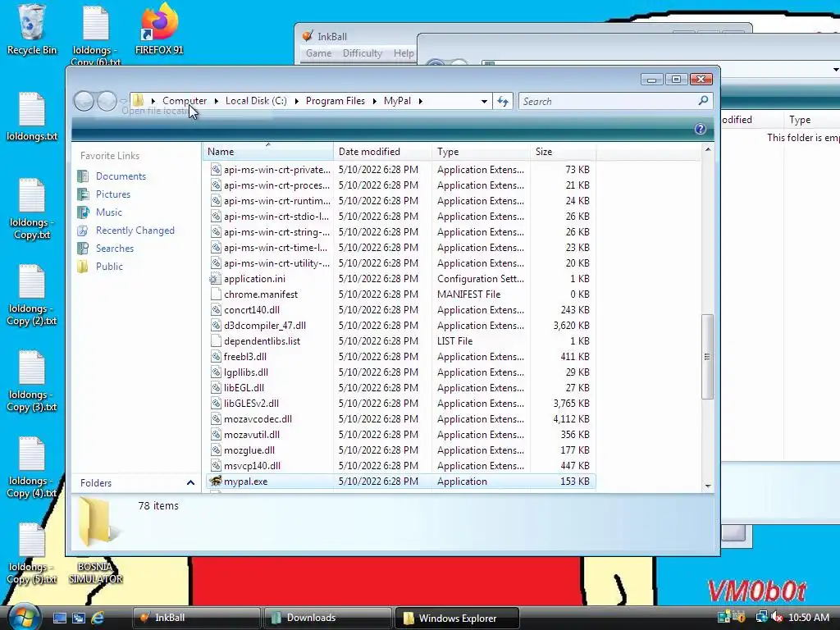This screenshot has height=630, width=840.
Task: Switch to InkBall taskbar button
Action: tap(196, 618)
